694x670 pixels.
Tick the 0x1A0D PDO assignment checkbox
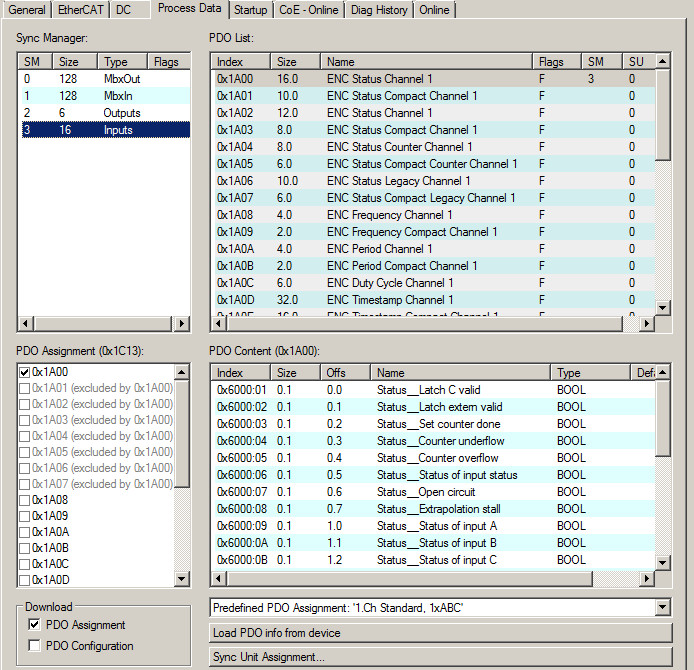pos(25,580)
